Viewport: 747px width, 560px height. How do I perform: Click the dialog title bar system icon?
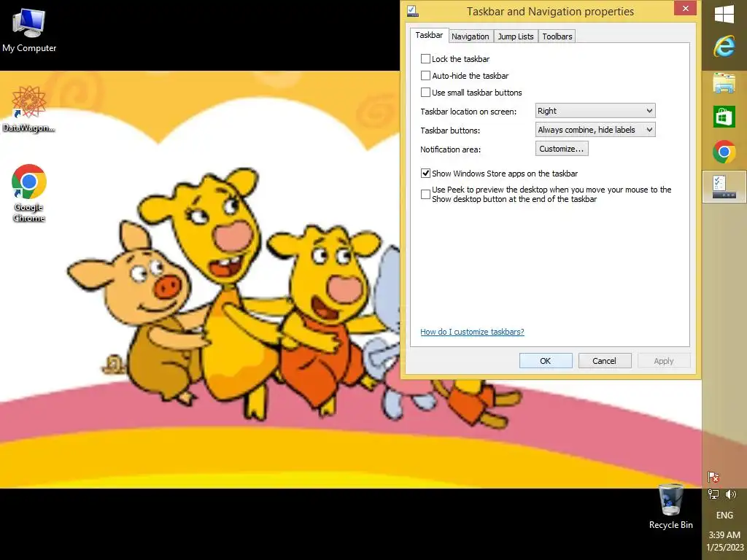tap(413, 10)
